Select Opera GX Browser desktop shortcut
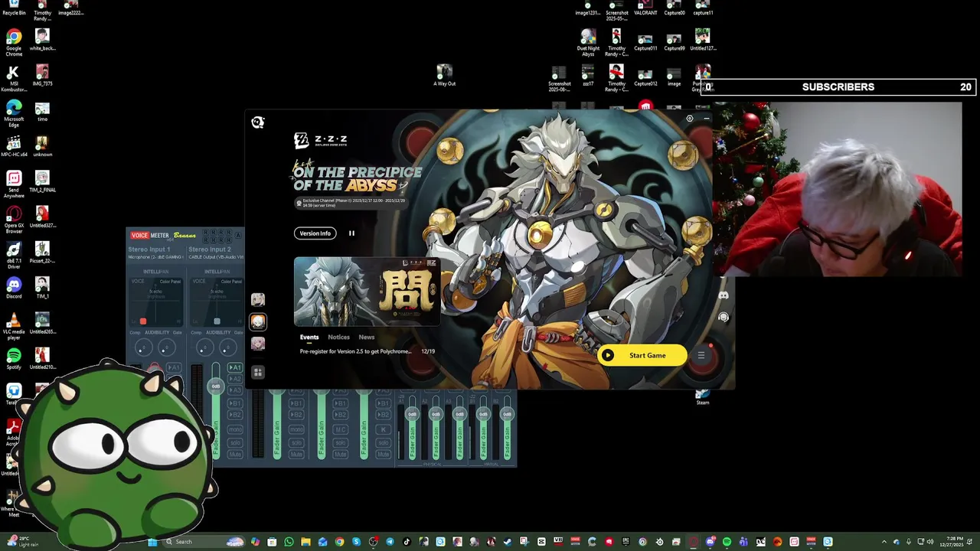Viewport: 980px width, 551px height. 14,220
